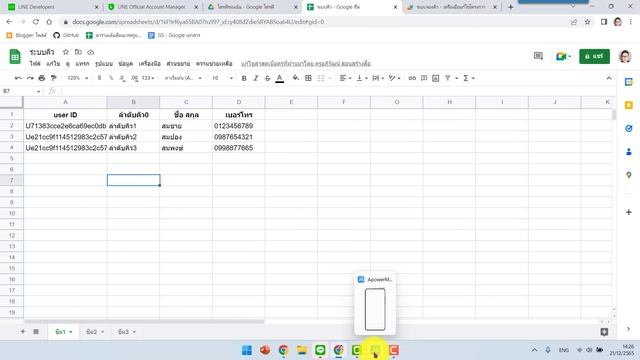Click the green Share button
Viewport: 640px width, 360px height.
[594, 56]
